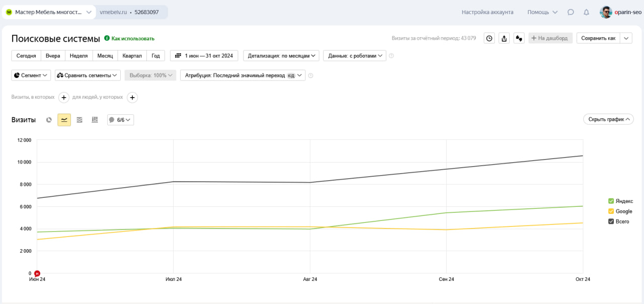This screenshot has width=644, height=304.
Task: Select the line chart view icon
Action: [64, 120]
